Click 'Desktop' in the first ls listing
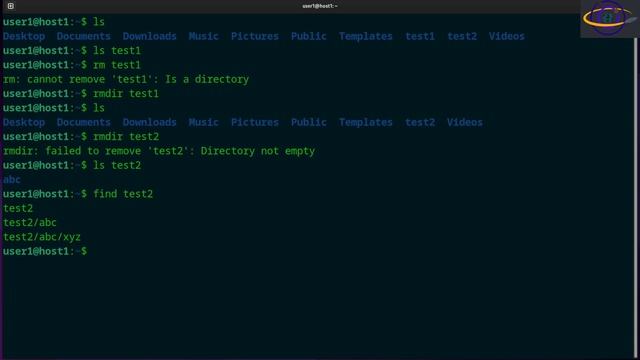The image size is (640, 360). (x=24, y=36)
